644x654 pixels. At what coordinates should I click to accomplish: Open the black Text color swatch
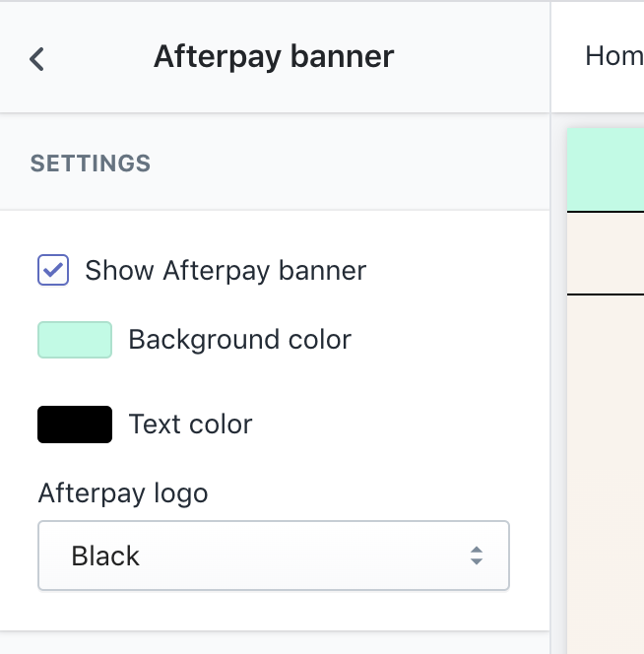point(75,425)
